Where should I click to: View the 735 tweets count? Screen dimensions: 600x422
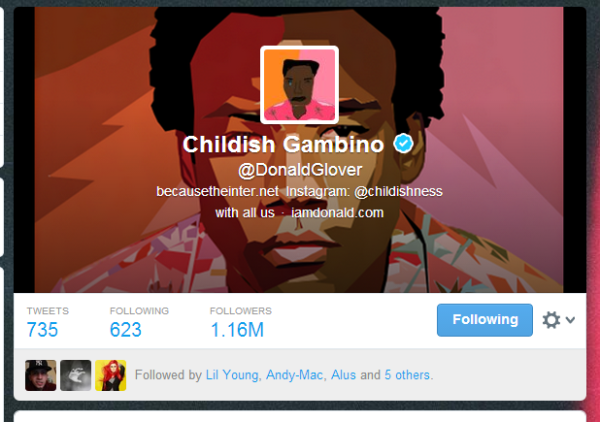tap(42, 330)
